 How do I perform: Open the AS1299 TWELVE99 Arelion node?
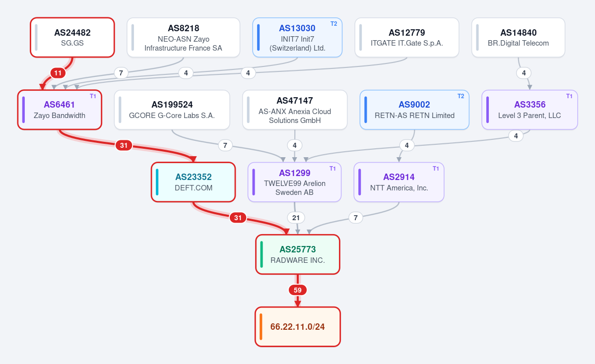click(294, 182)
